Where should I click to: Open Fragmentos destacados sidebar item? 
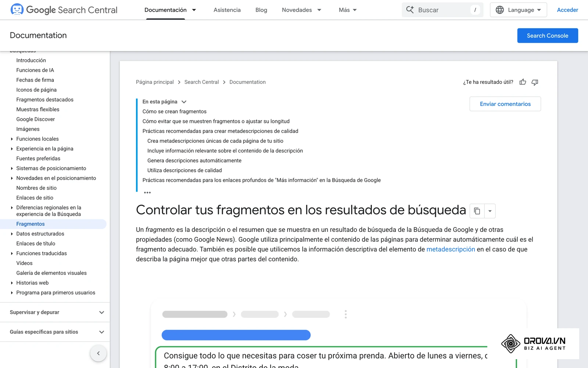(x=45, y=100)
